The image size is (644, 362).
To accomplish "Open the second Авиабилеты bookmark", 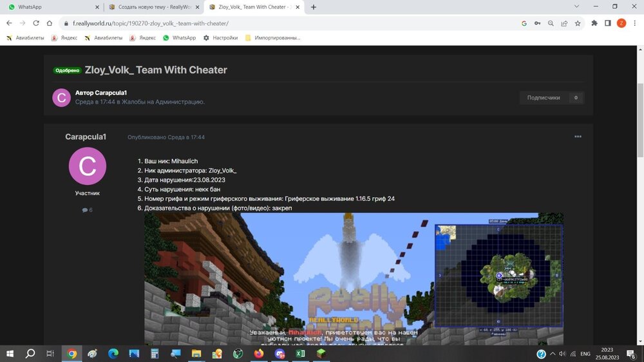I will (104, 38).
